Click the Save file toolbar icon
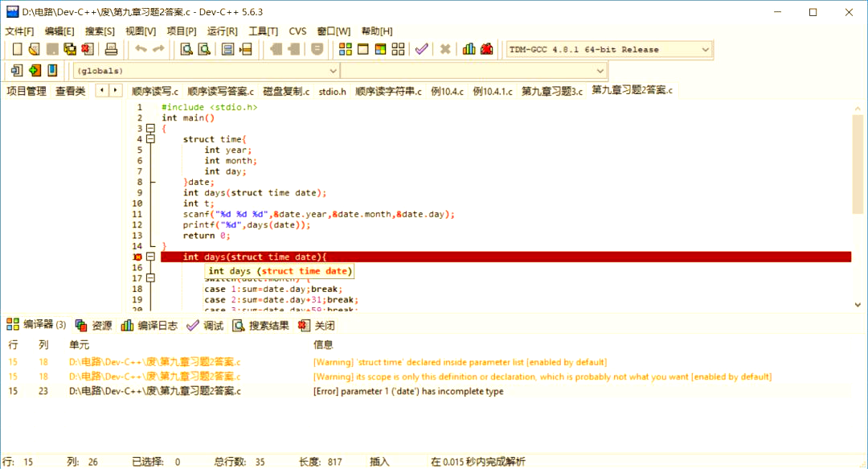The height and width of the screenshot is (469, 868). click(52, 49)
